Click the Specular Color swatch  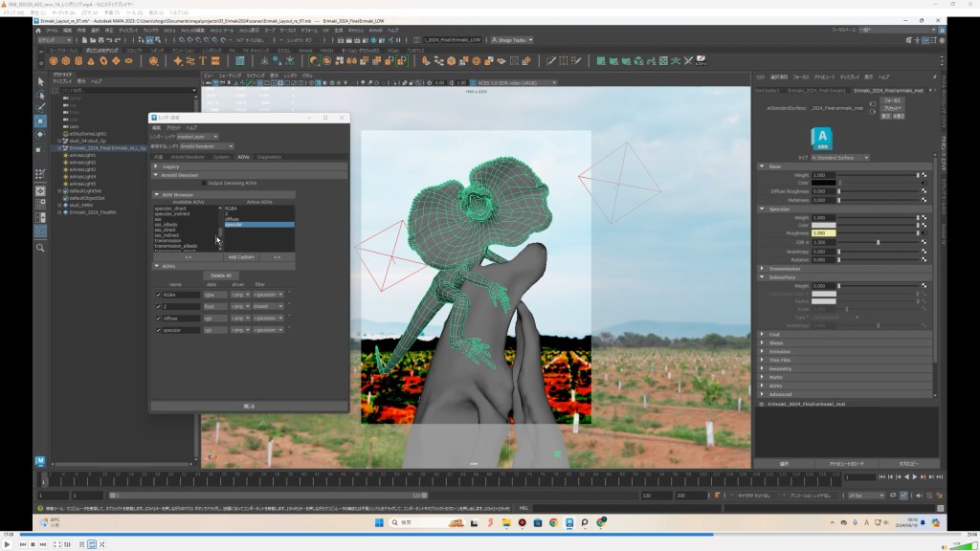(824, 225)
